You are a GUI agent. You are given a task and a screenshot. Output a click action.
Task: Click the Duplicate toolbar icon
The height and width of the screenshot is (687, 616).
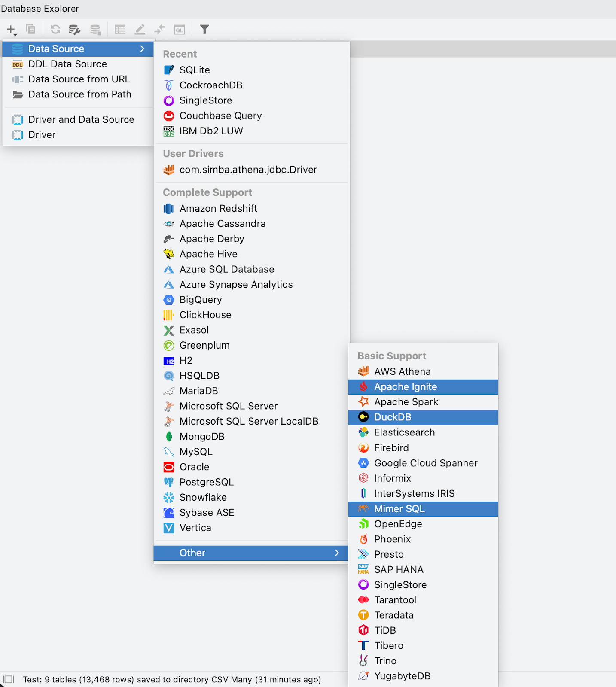30,29
